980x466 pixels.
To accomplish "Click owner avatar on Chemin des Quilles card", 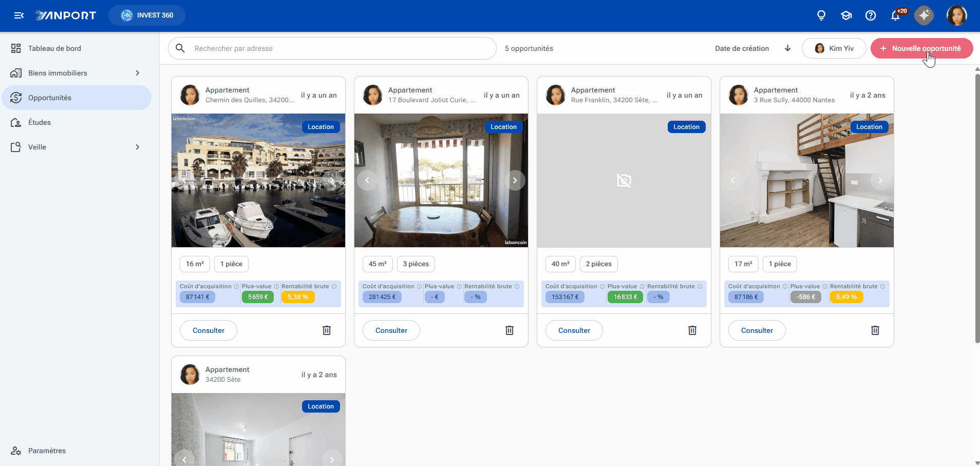I will pyautogui.click(x=190, y=95).
